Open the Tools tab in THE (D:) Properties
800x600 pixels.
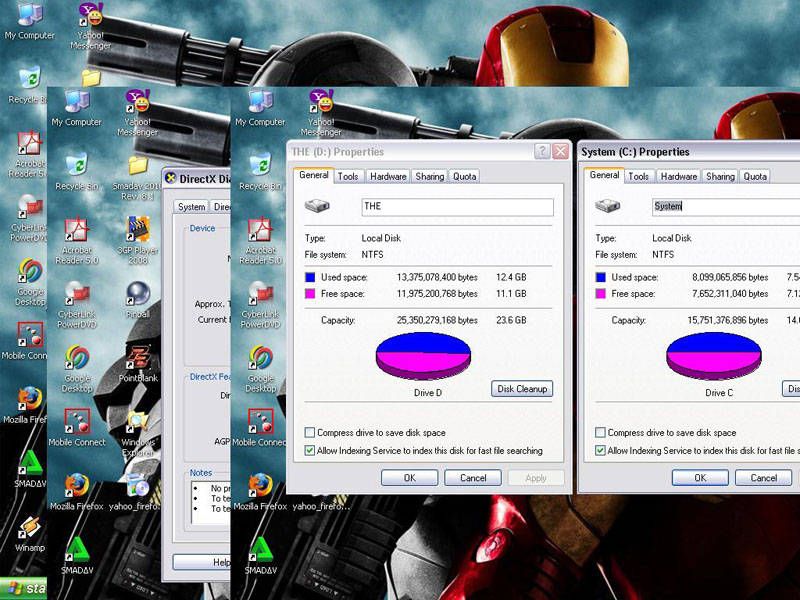coord(348,177)
